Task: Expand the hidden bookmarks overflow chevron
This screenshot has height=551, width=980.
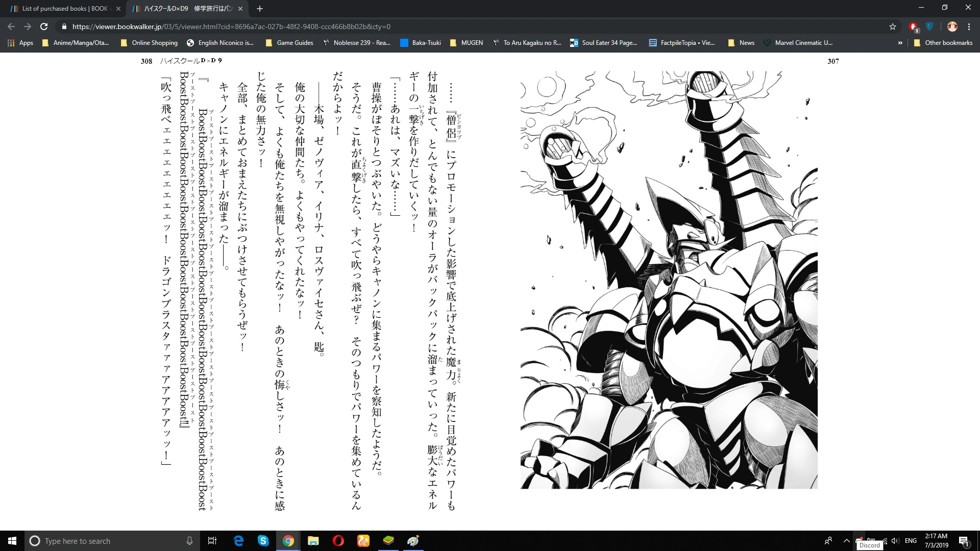Action: pyautogui.click(x=900, y=43)
